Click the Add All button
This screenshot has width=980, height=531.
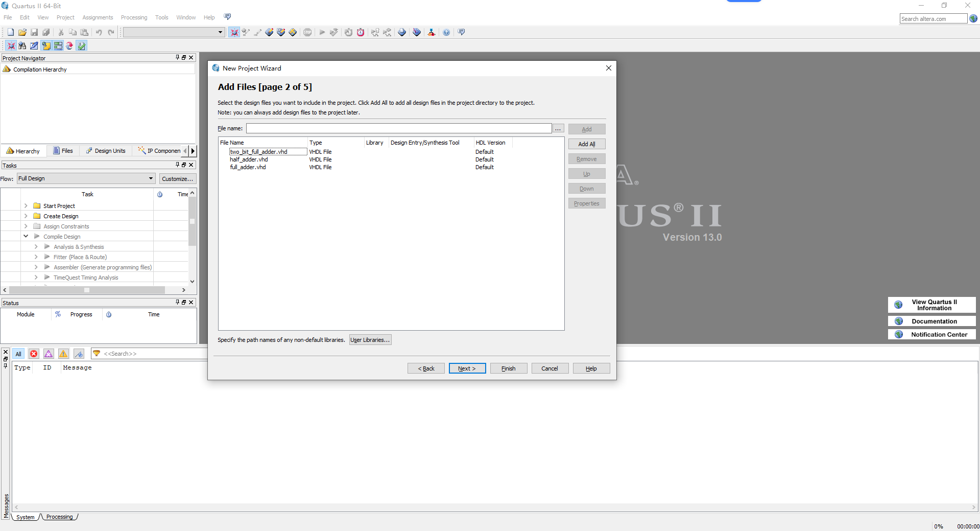tap(587, 144)
